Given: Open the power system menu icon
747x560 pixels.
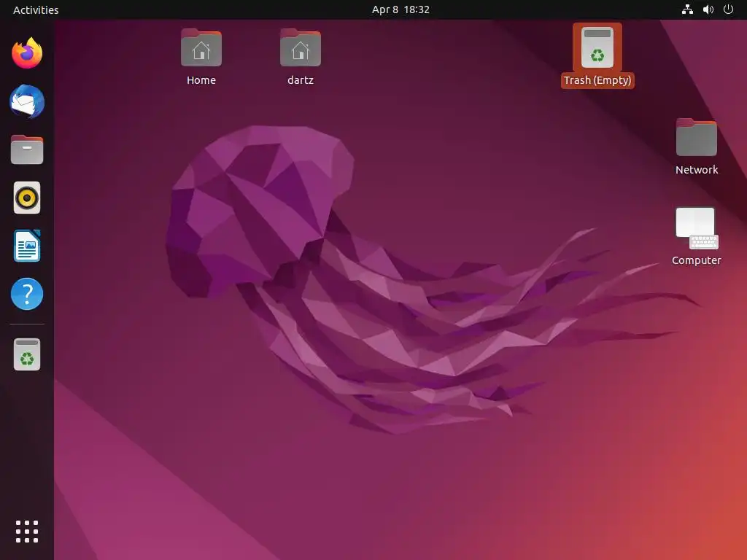Looking at the screenshot, I should tap(729, 9).
